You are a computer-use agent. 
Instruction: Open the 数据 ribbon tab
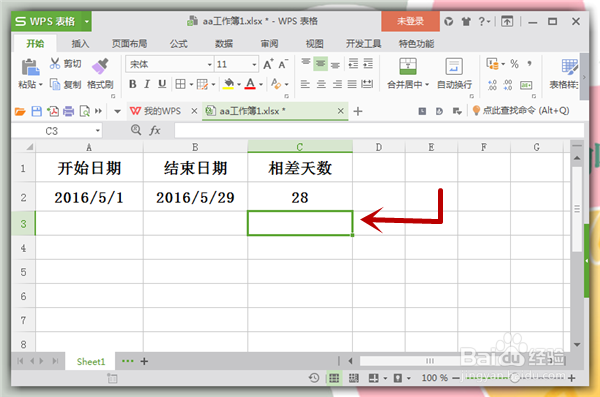point(224,44)
